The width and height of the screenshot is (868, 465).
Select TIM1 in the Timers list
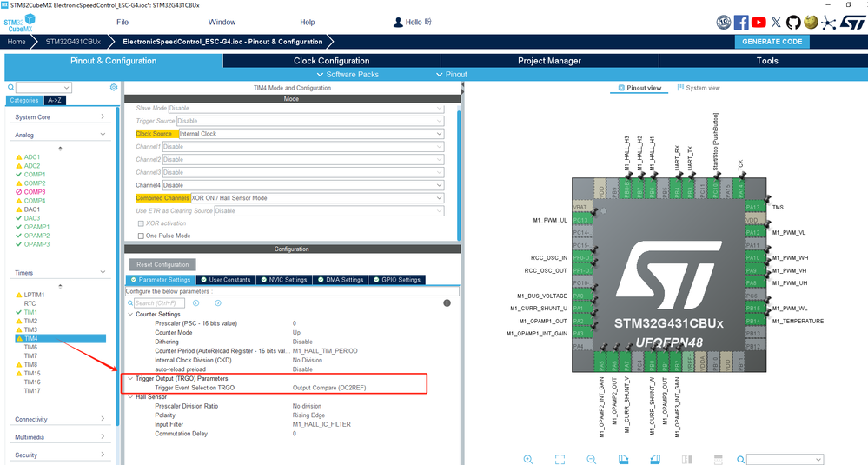tap(30, 312)
